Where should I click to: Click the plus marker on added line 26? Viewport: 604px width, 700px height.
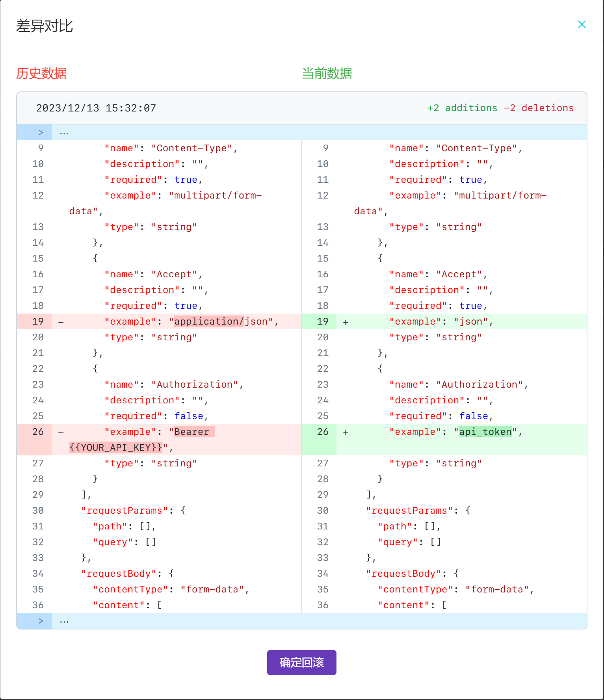(346, 432)
